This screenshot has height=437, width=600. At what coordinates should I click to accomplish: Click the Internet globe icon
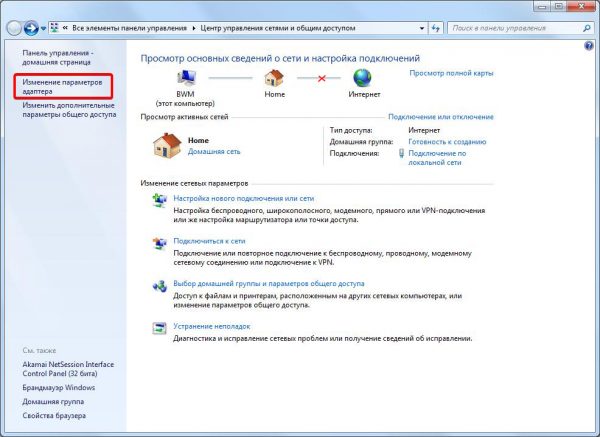tap(362, 78)
